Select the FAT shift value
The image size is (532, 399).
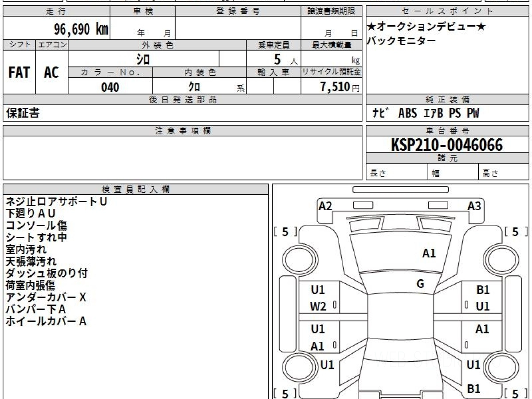19,73
